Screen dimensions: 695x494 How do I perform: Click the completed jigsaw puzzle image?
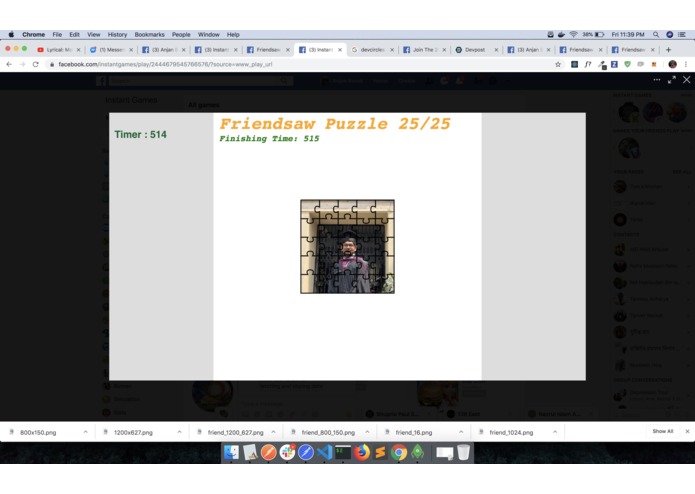click(347, 246)
